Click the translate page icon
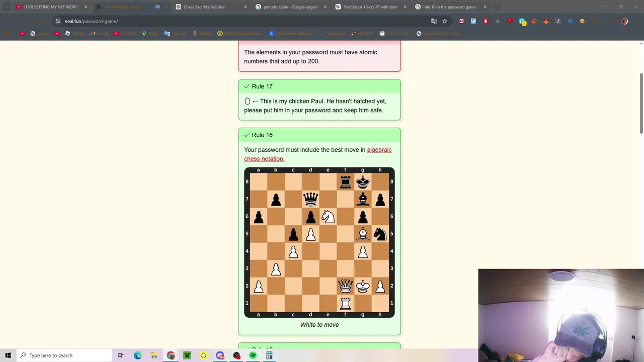Screen dimensions: 644x362 [x=434, y=21]
